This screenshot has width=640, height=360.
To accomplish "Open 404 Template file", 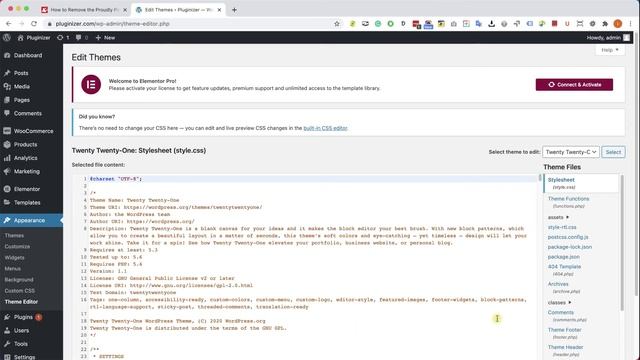I will 564,270.
